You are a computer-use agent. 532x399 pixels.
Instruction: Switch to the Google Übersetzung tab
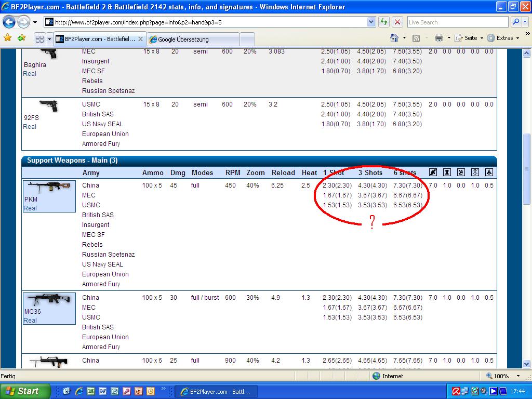(x=193, y=39)
